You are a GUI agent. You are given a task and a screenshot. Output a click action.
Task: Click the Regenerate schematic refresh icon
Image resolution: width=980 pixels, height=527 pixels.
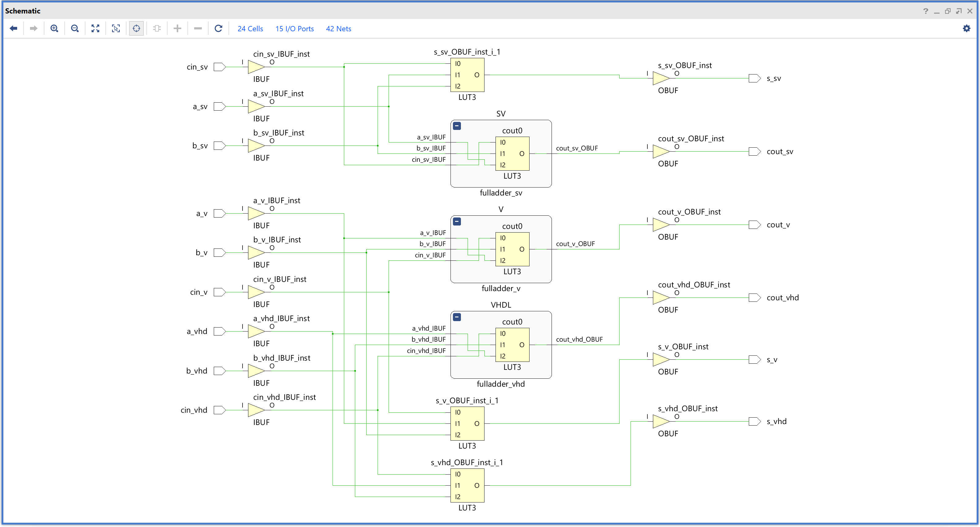tap(218, 28)
